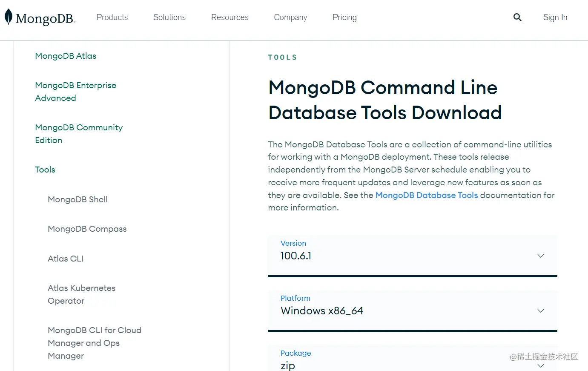588x371 pixels.
Task: Open MongoDB Community Edition section
Action: click(x=79, y=134)
